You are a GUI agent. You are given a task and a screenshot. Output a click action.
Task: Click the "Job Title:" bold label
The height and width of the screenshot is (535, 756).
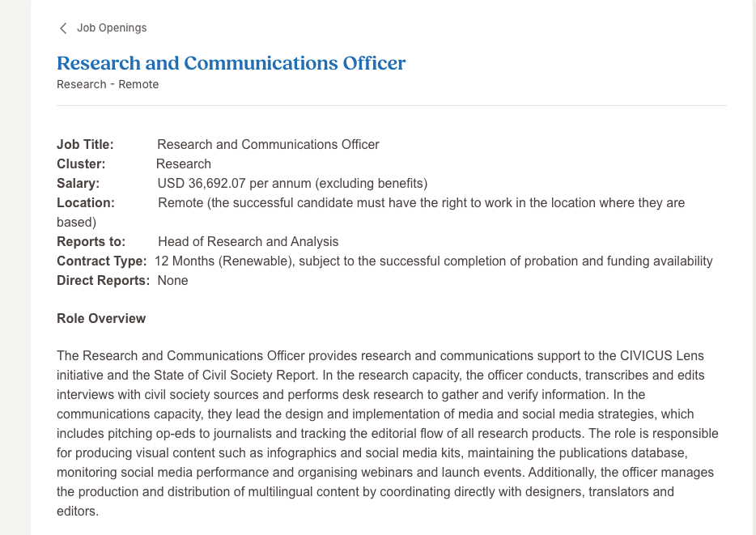coord(85,145)
